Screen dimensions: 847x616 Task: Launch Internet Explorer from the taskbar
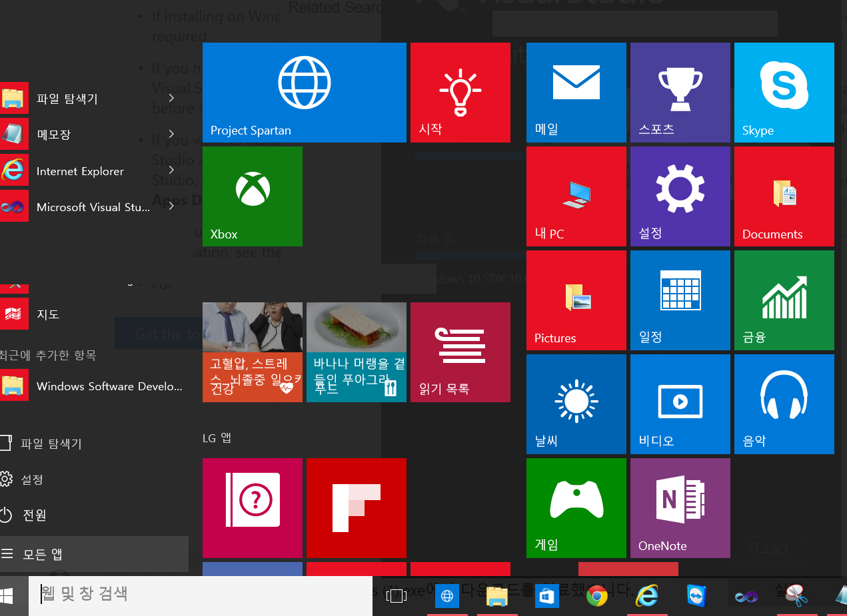pos(646,596)
